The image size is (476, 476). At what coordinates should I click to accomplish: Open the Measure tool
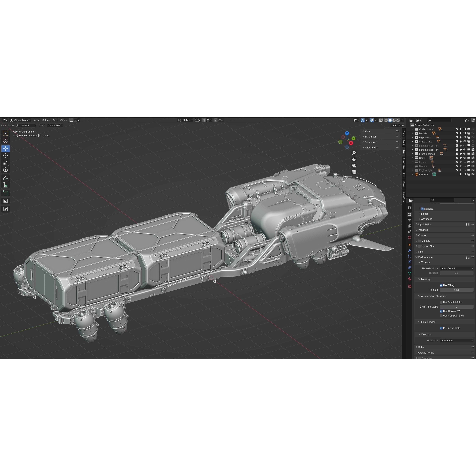(x=5, y=185)
